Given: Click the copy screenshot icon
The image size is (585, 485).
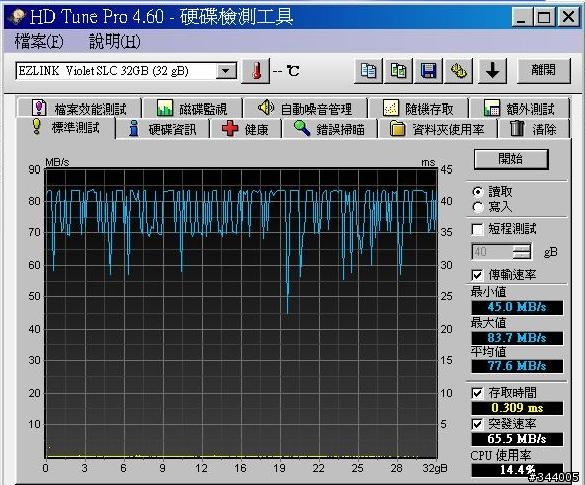Looking at the screenshot, I should 398,71.
